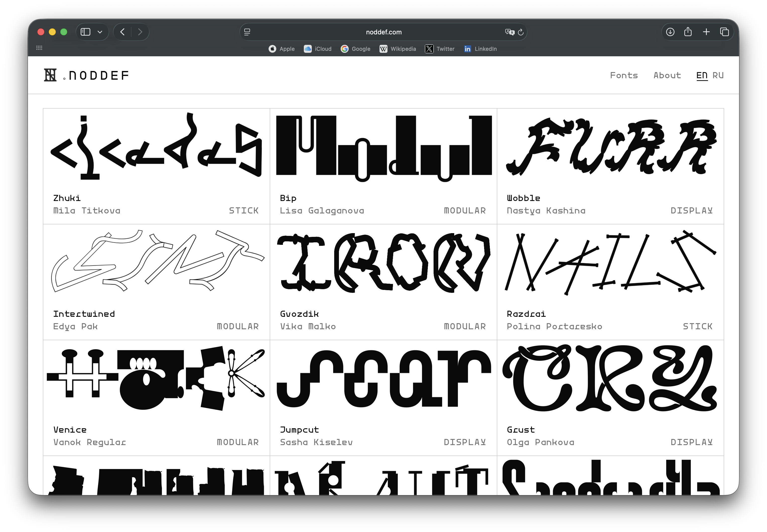Open the Bip font preview
The width and height of the screenshot is (767, 532).
(x=384, y=148)
